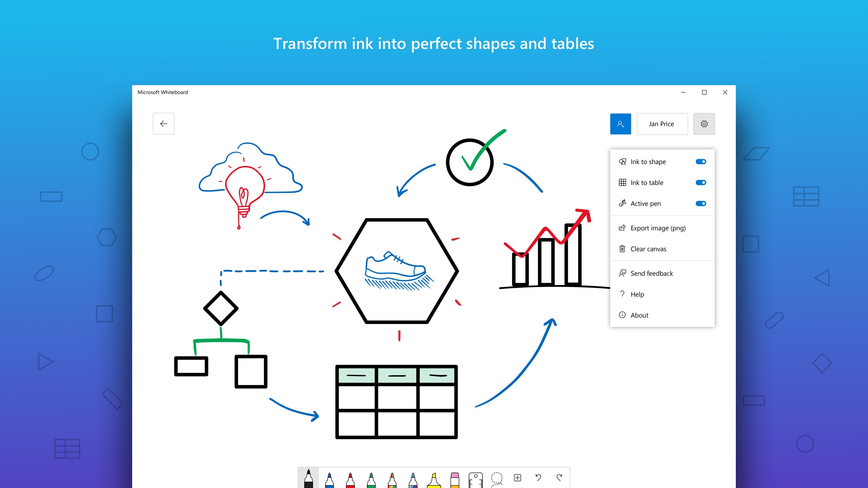Image resolution: width=868 pixels, height=488 pixels.
Task: Toggle Active pen setting
Action: 701,203
